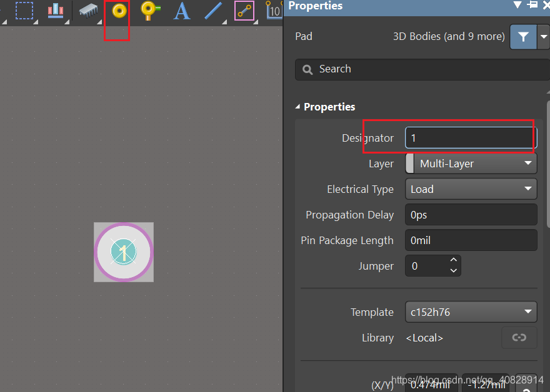Select pad 1 on the canvas
The width and height of the screenshot is (550, 392).
(x=124, y=252)
